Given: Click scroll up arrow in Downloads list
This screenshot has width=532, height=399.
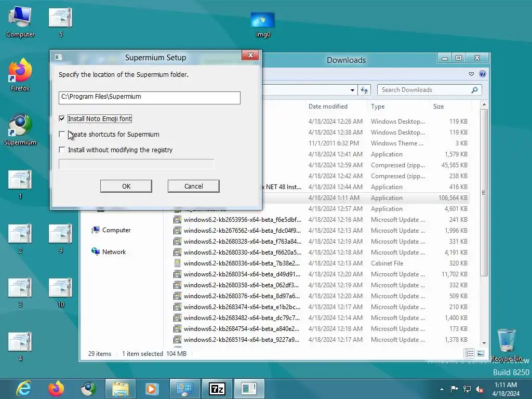Looking at the screenshot, I should coord(484,104).
